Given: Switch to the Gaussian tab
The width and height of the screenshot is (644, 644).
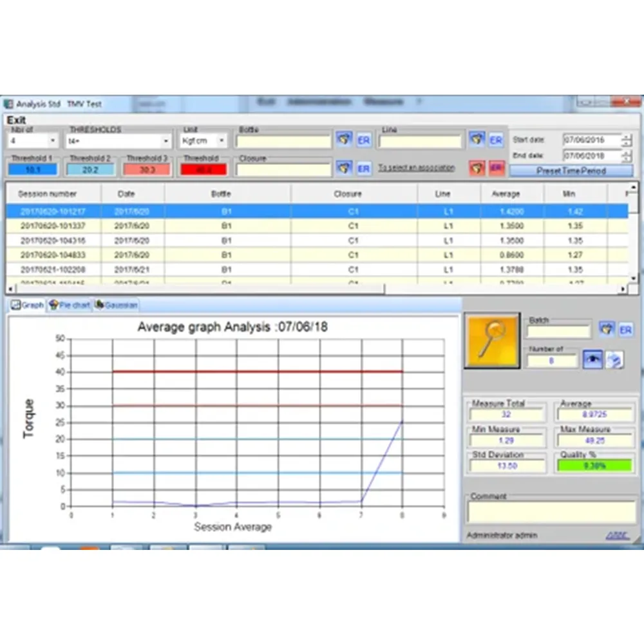Looking at the screenshot, I should pos(117,305).
